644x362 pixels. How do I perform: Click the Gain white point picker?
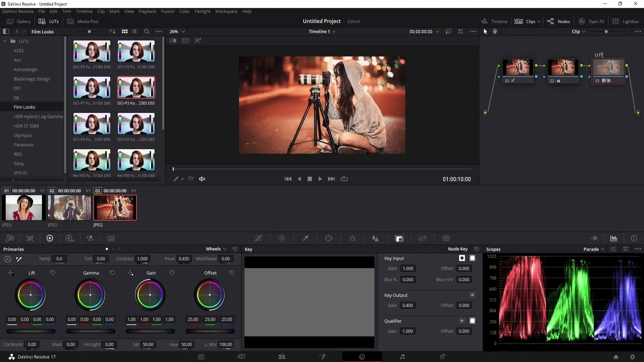click(130, 273)
